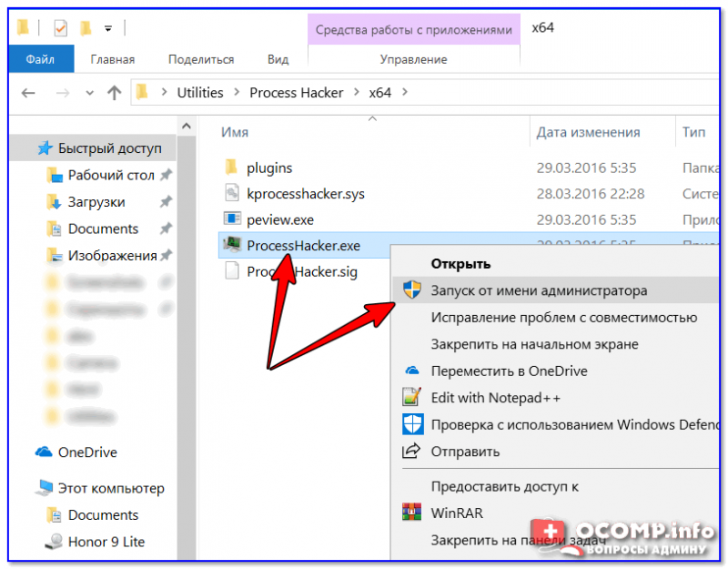Click the pin icon next to Изображения
Screen dimensions: 728x569
(x=166, y=255)
